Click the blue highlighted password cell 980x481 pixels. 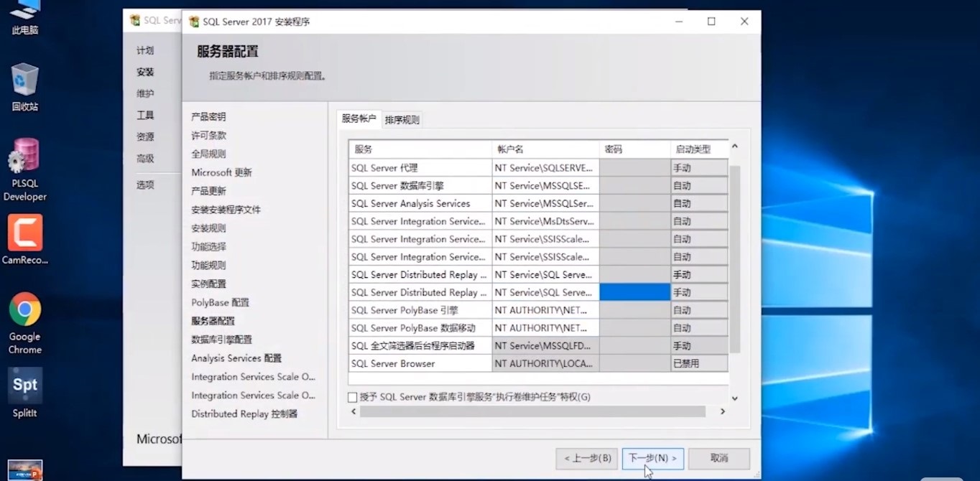(x=634, y=292)
